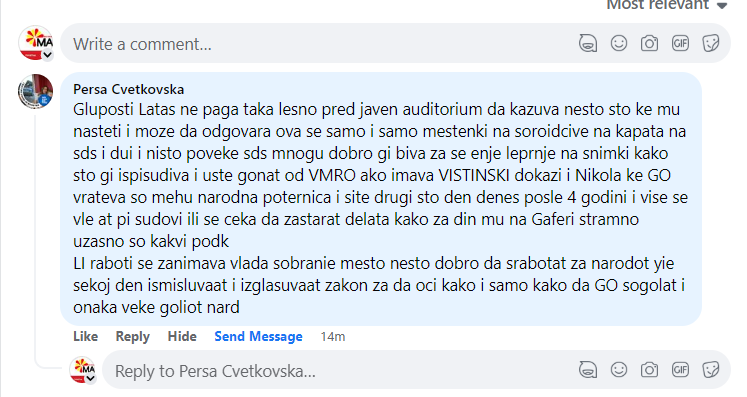
Task: Open Persa Cvetkovska's profile picture
Action: coord(35,92)
